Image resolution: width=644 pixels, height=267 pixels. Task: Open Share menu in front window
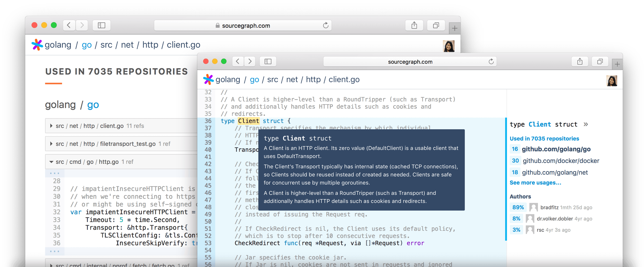coord(580,61)
